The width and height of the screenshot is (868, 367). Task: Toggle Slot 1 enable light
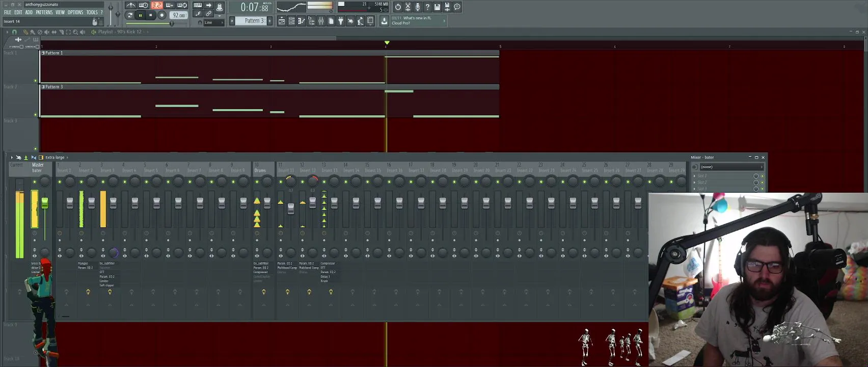[762, 176]
